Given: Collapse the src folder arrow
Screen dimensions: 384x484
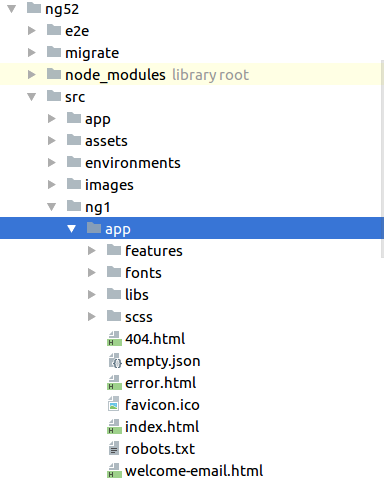Looking at the screenshot, I should 32,97.
